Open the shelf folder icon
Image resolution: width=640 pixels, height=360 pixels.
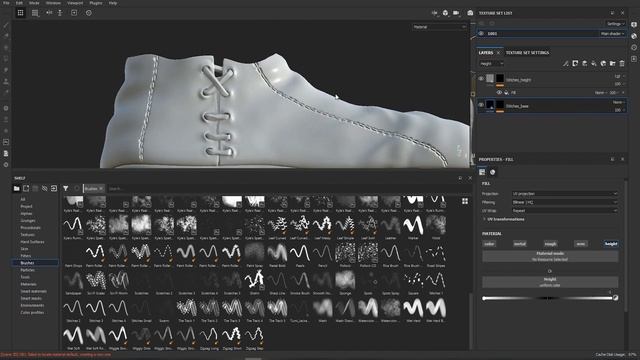tap(16, 189)
